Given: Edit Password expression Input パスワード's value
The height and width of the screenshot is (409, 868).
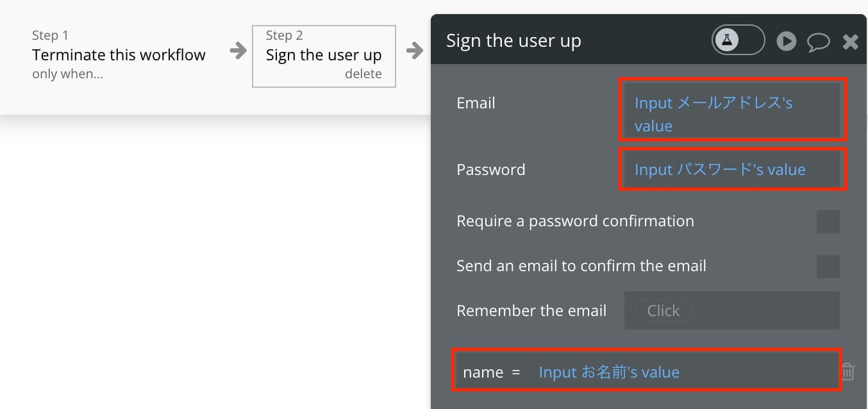Looking at the screenshot, I should 733,169.
